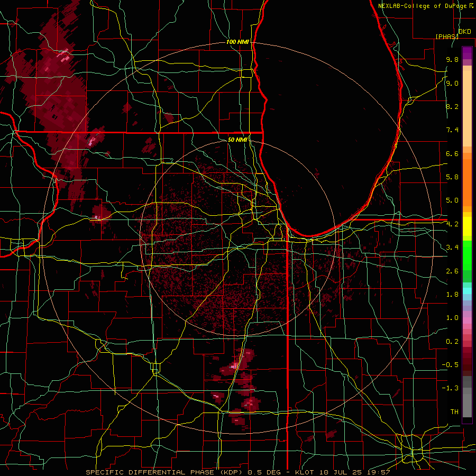
Task: Click the 5.0 value on the scale
Action: 452,200
